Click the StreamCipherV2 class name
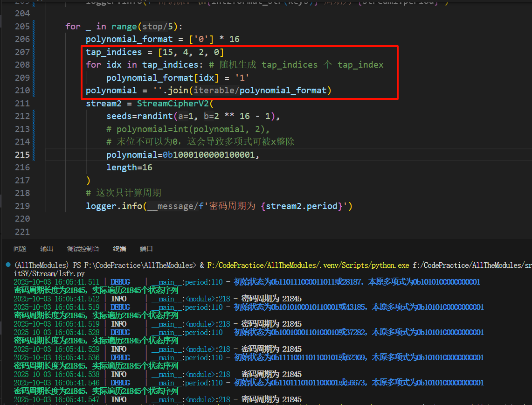532x405 pixels. [x=174, y=103]
